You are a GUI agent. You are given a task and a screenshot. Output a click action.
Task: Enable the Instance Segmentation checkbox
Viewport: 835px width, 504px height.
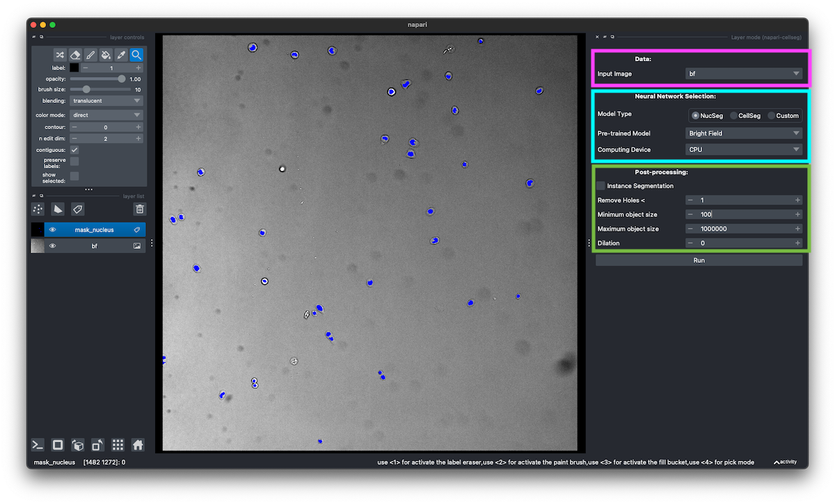pyautogui.click(x=601, y=186)
